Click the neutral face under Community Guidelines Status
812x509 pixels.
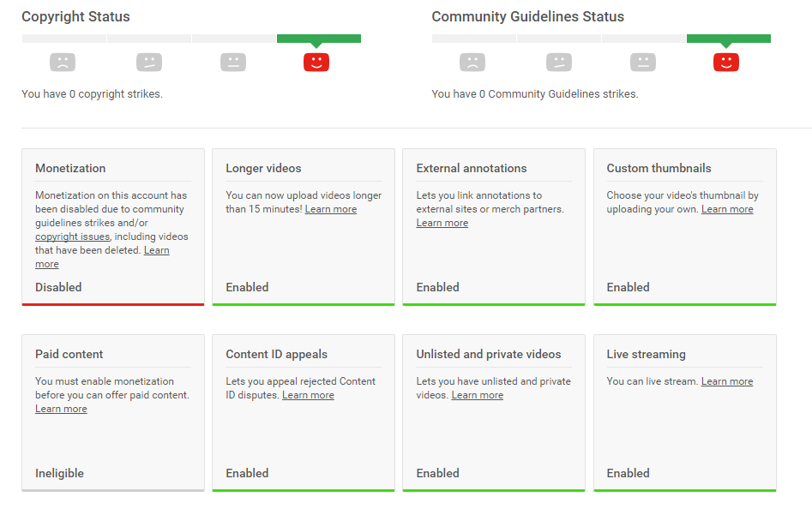click(643, 62)
